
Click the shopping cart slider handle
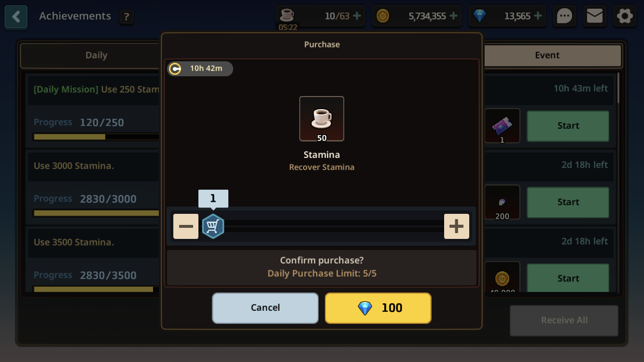[x=213, y=226]
